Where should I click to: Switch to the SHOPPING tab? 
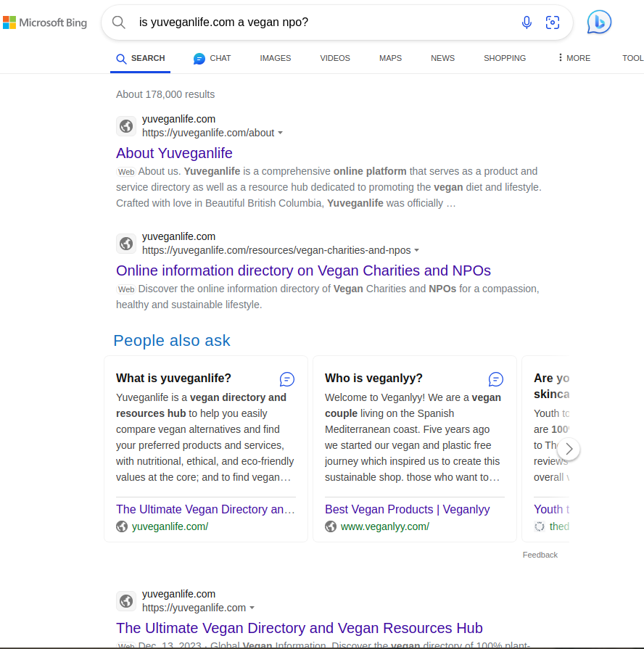point(505,58)
